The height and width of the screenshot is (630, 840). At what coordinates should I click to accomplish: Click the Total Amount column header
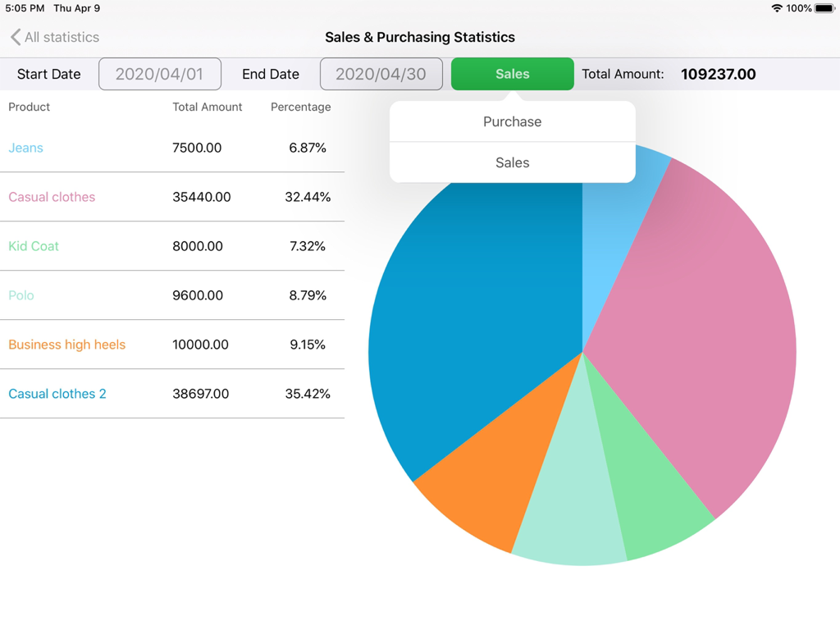[208, 107]
